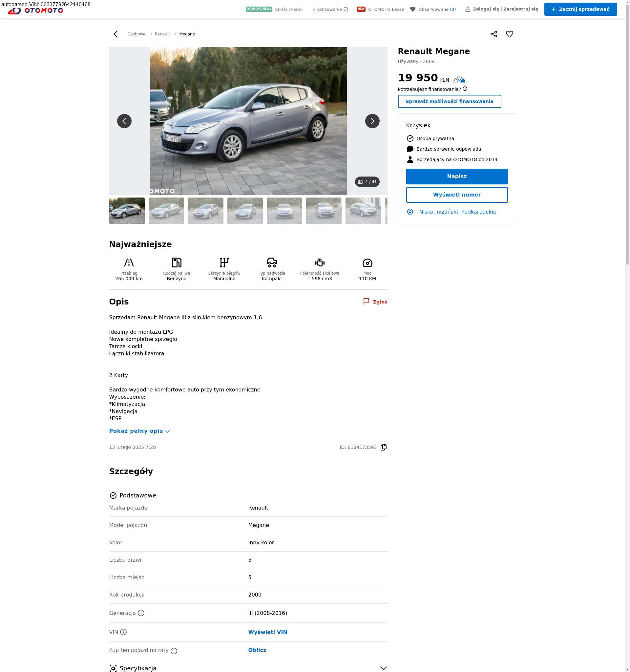The image size is (630, 672).
Task: Go back with the left arrow icon
Action: (x=115, y=34)
